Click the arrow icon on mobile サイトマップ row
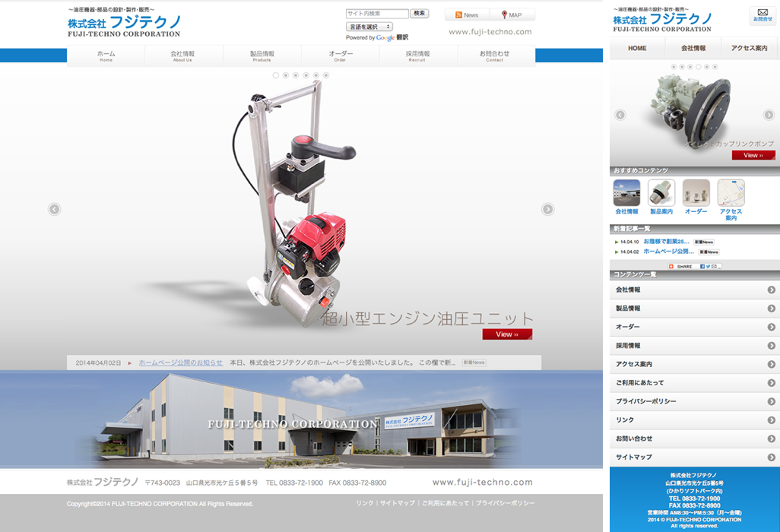This screenshot has width=780, height=532. [771, 458]
